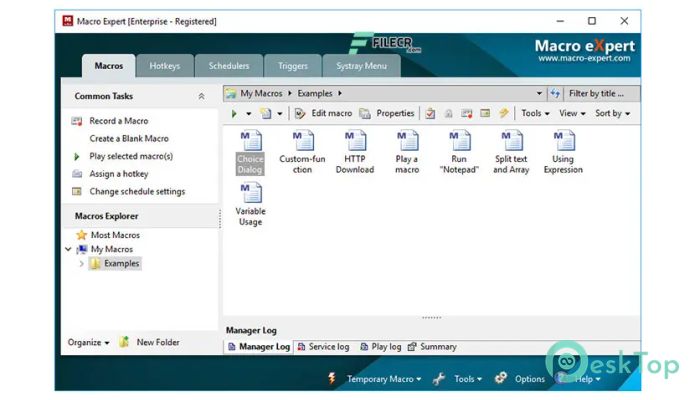The image size is (700, 400).
Task: Click Examples in the breadcrumb path
Action: click(x=315, y=93)
